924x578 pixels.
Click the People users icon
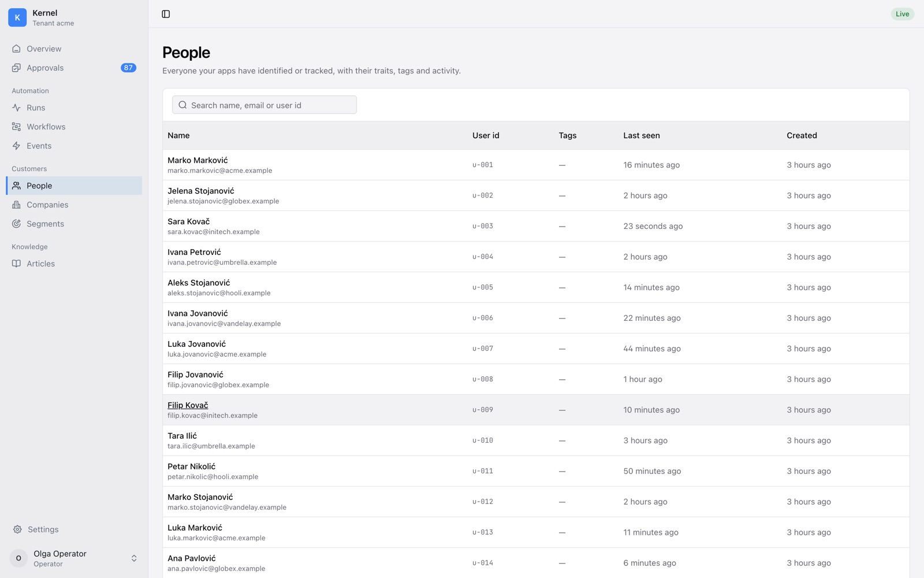point(16,186)
